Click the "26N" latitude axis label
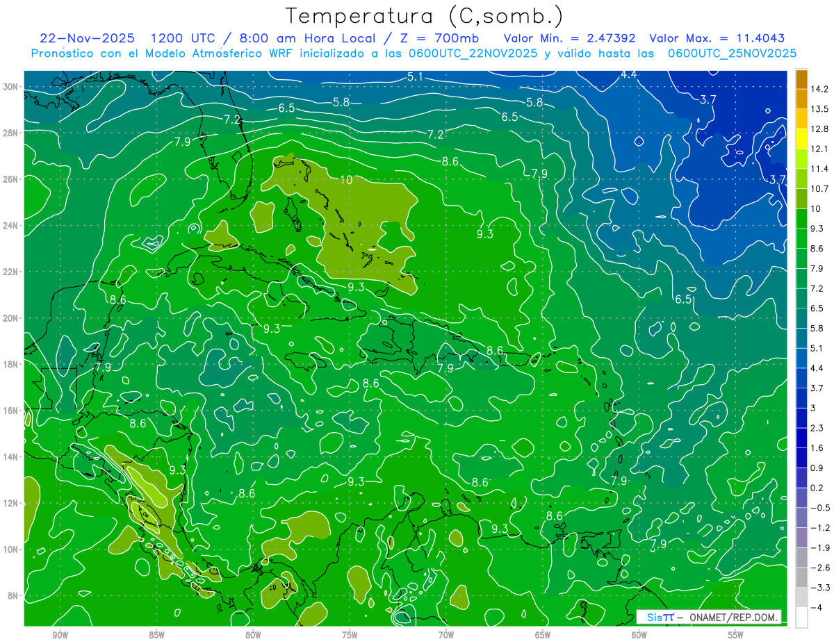Screen dimensions: 834x644 click(11, 179)
